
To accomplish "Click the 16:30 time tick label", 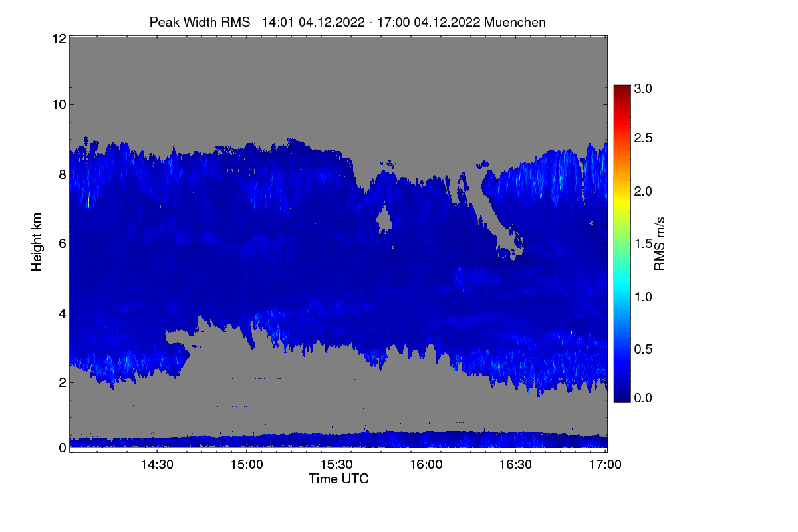I will 516,464.
